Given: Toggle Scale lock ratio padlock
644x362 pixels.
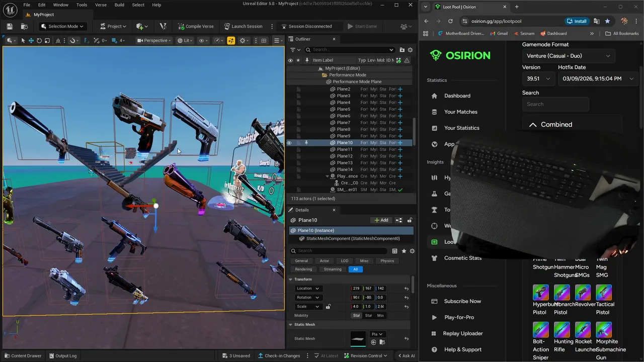Looking at the screenshot, I should pos(329,307).
